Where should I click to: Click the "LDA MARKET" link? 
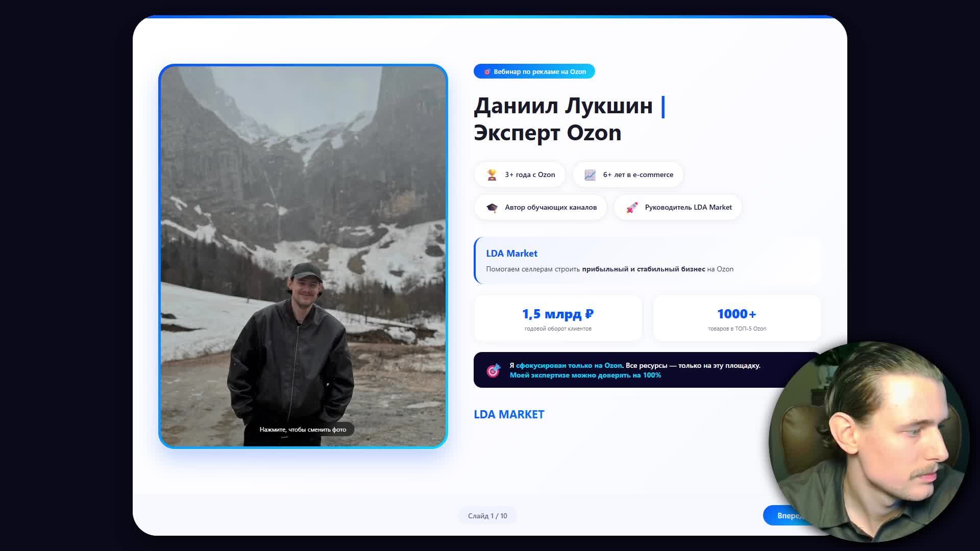coord(509,414)
